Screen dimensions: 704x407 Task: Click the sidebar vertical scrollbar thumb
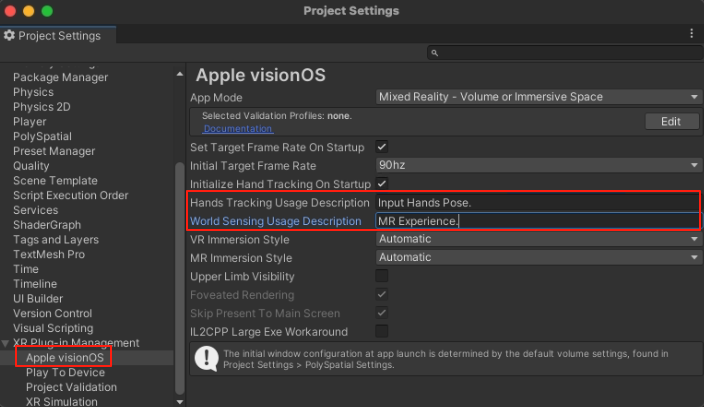(180, 279)
